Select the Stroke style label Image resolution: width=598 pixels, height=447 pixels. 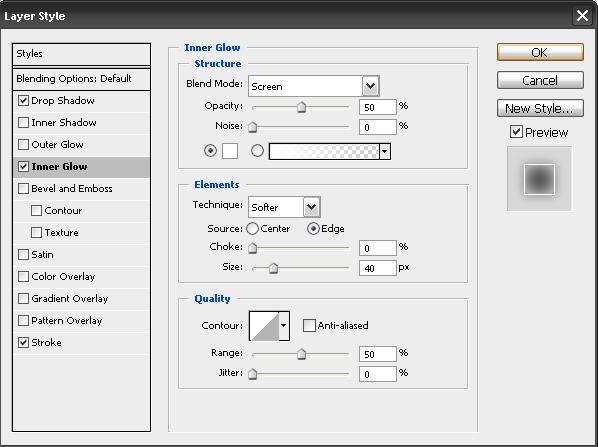click(x=46, y=342)
